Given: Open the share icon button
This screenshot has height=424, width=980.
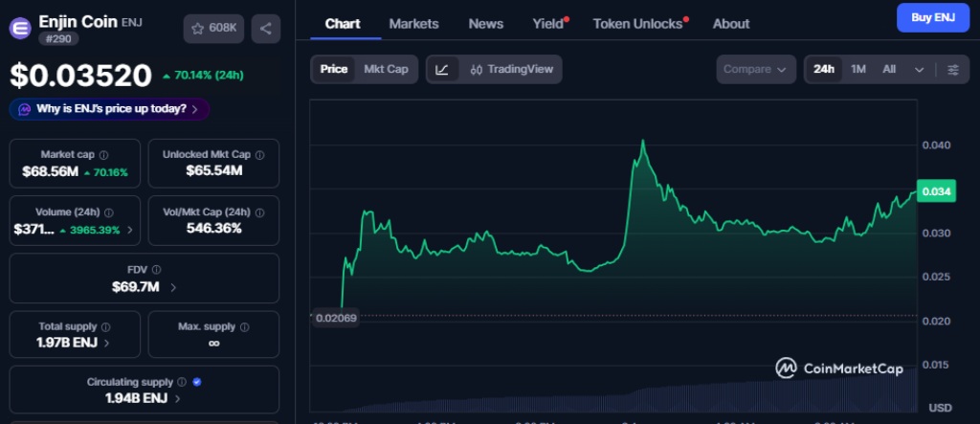Looking at the screenshot, I should tap(266, 29).
